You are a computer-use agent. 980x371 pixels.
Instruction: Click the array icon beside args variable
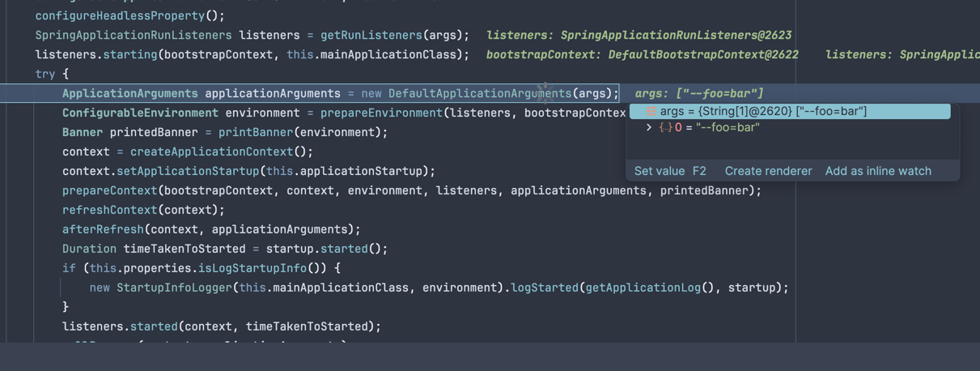pos(651,112)
